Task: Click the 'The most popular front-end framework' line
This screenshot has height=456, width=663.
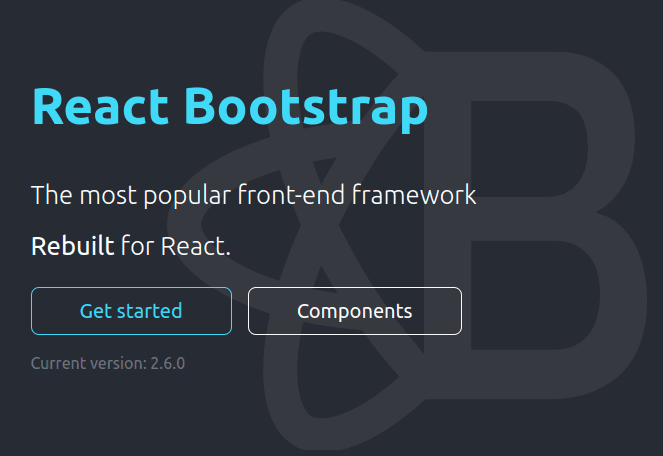Action: point(254,195)
